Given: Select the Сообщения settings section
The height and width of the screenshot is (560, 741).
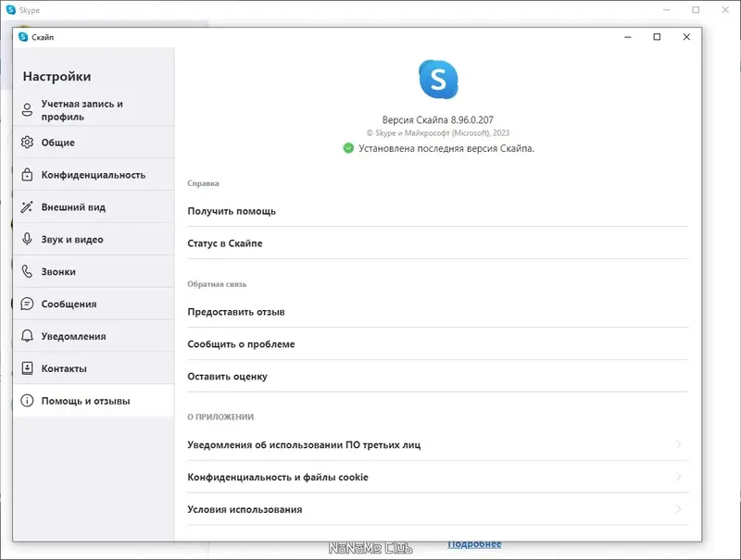Looking at the screenshot, I should [x=94, y=304].
